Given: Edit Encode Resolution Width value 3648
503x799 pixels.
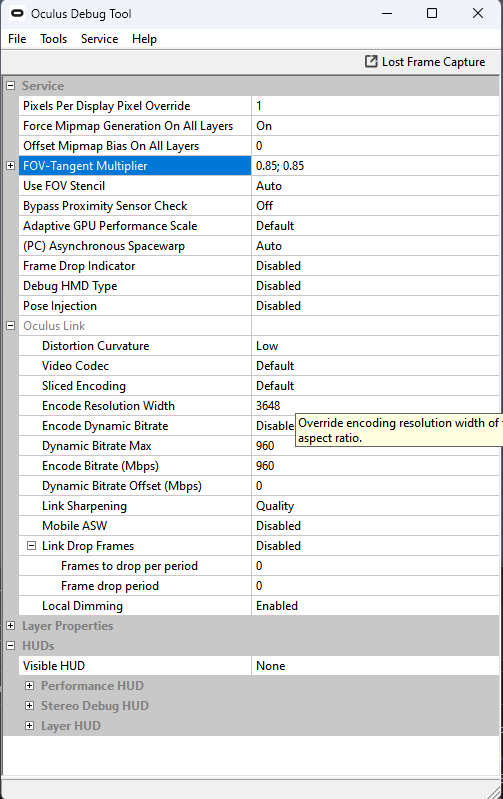Looking at the screenshot, I should pyautogui.click(x=375, y=406).
